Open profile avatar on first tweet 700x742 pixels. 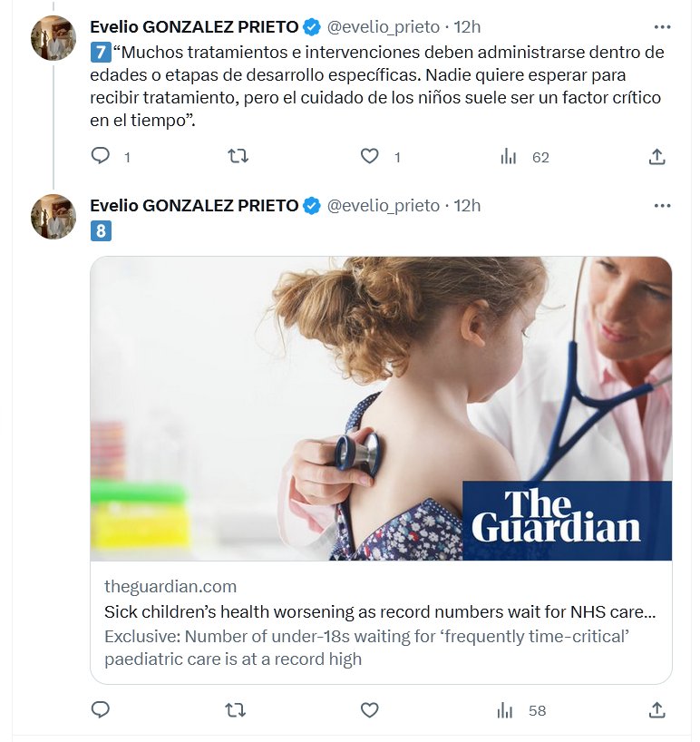click(53, 38)
